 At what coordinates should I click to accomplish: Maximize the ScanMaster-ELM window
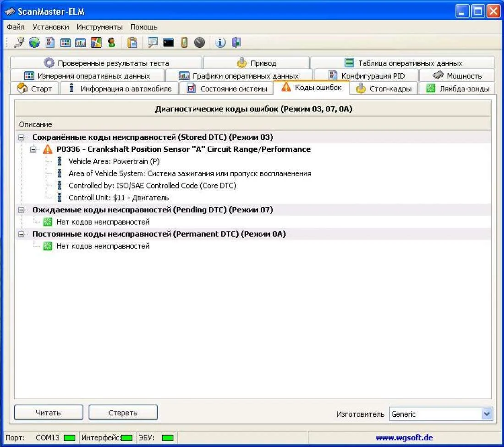pyautogui.click(x=478, y=11)
